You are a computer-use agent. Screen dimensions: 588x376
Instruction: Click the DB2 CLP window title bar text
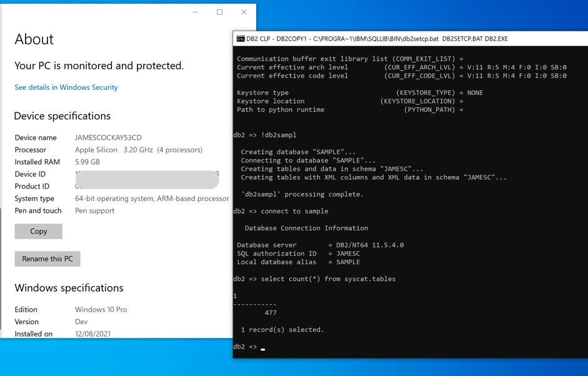(x=377, y=39)
